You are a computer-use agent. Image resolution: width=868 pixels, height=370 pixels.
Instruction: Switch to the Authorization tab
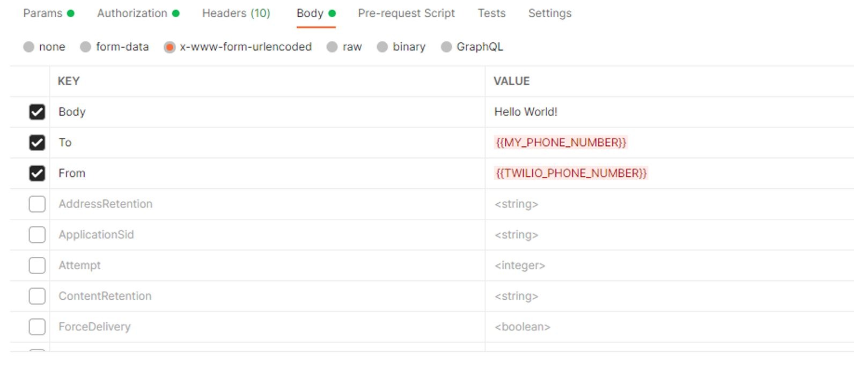[x=132, y=13]
